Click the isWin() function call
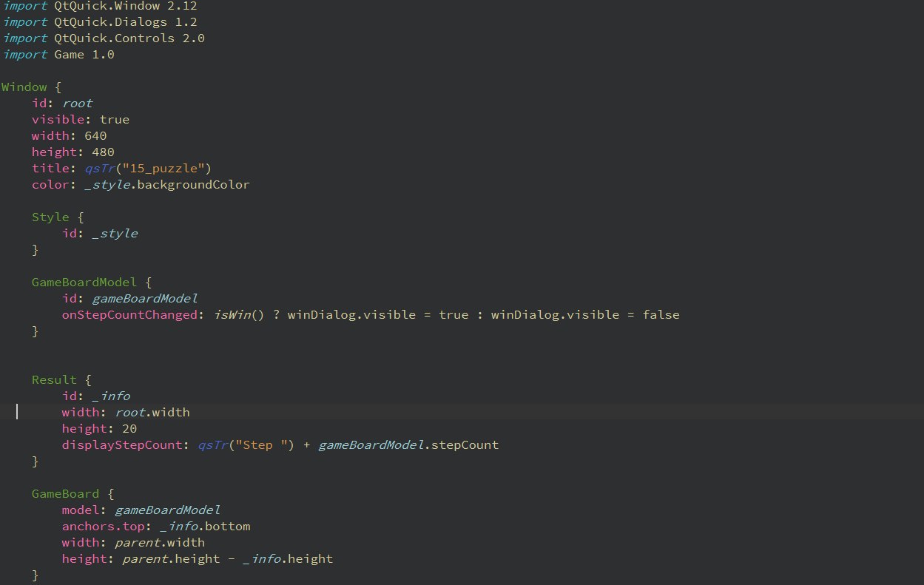The image size is (924, 585). click(x=240, y=314)
